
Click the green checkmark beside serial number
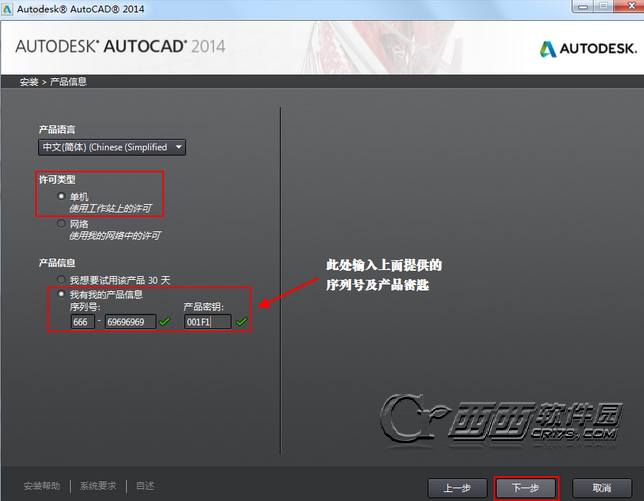pos(164,322)
